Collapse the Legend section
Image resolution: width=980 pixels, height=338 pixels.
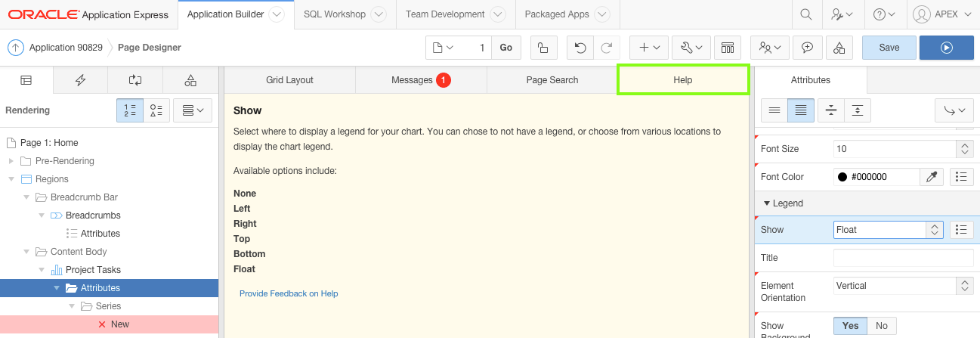pos(767,203)
